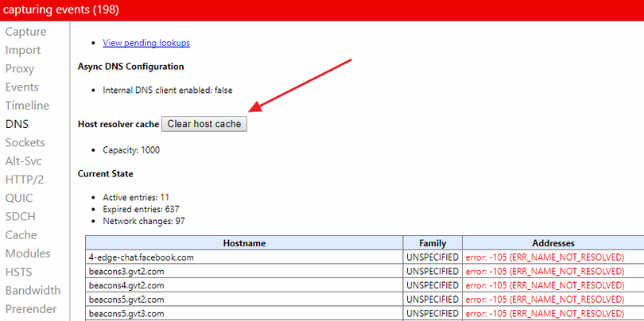This screenshot has height=321, width=644.
Task: Open the Cache section
Action: (21, 235)
